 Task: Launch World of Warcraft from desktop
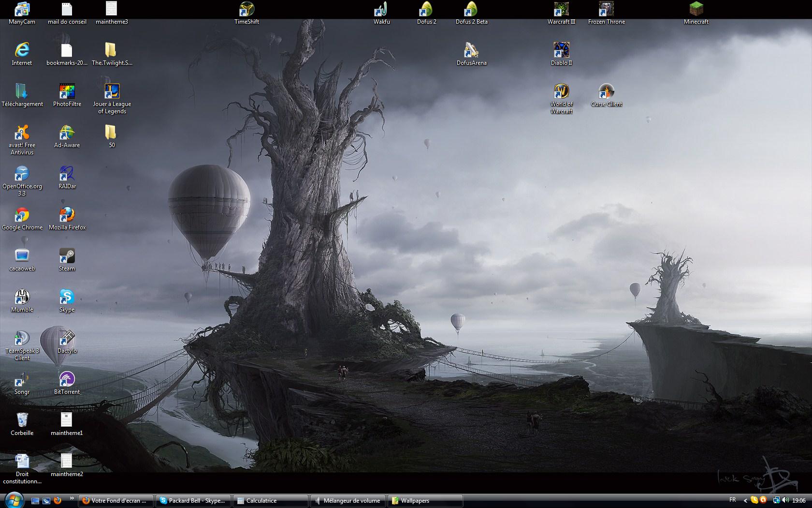click(561, 91)
